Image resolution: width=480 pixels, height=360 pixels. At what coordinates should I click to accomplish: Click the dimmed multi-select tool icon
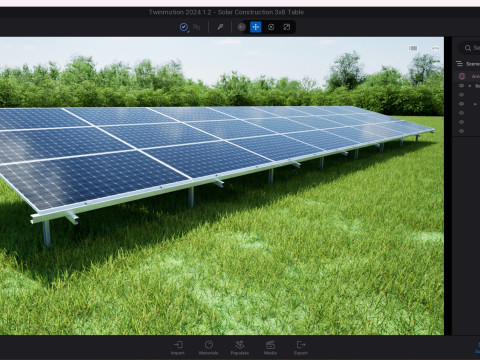point(197,27)
